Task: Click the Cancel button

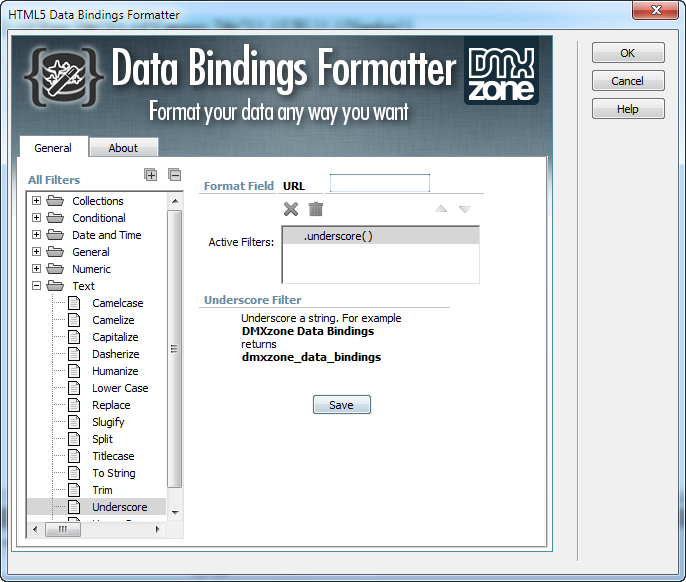Action: coord(628,81)
